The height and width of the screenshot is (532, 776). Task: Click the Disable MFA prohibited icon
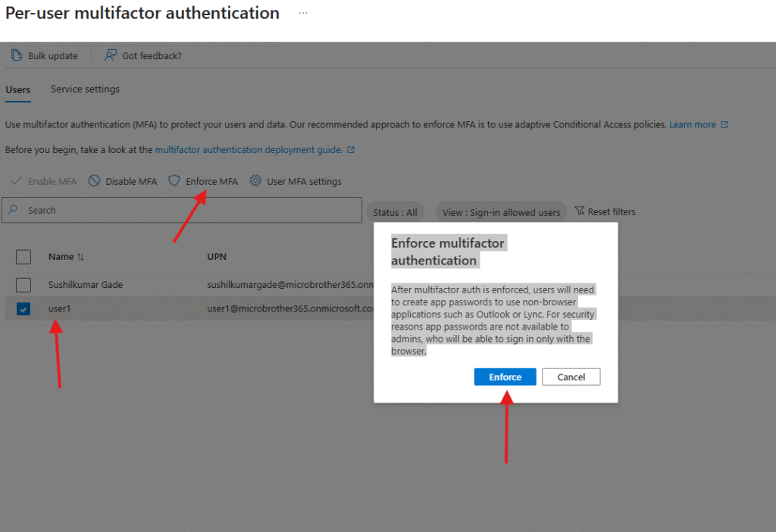[94, 181]
